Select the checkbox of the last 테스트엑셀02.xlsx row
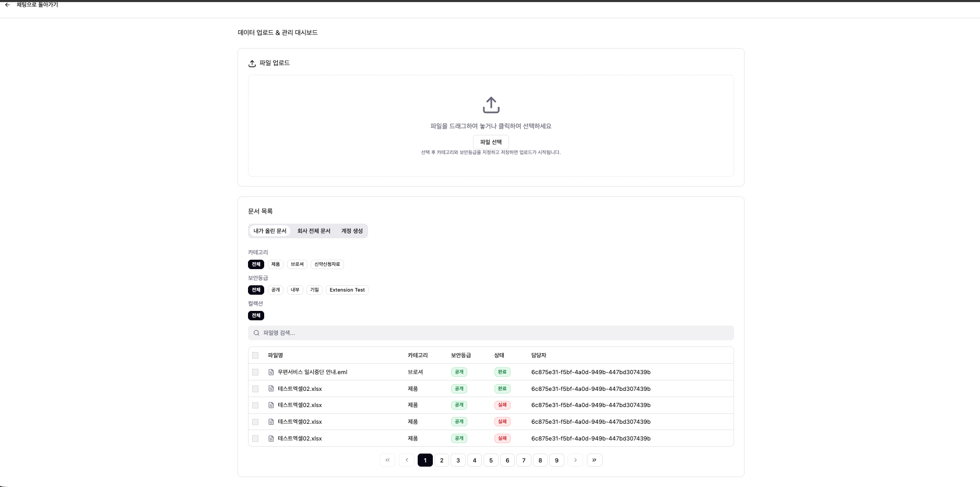 tap(255, 439)
